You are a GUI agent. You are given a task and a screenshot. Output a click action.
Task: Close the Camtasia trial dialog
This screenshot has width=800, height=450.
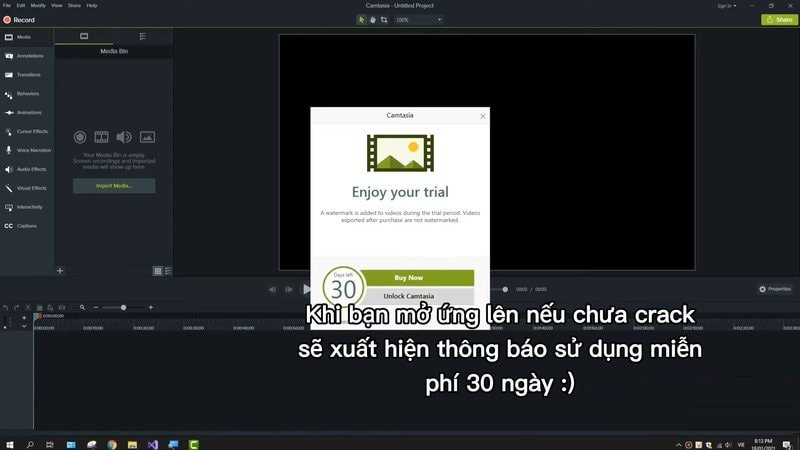[483, 116]
